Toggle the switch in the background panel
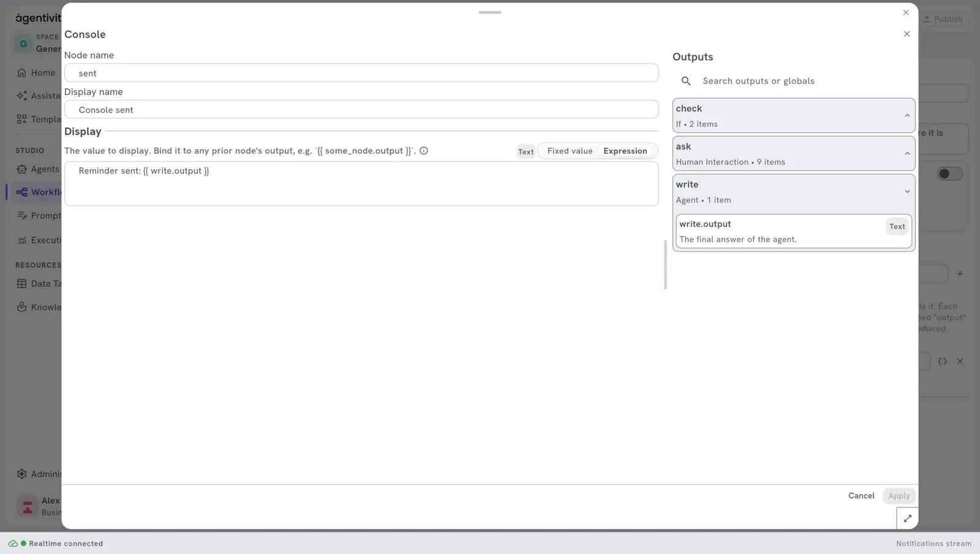 click(x=950, y=174)
